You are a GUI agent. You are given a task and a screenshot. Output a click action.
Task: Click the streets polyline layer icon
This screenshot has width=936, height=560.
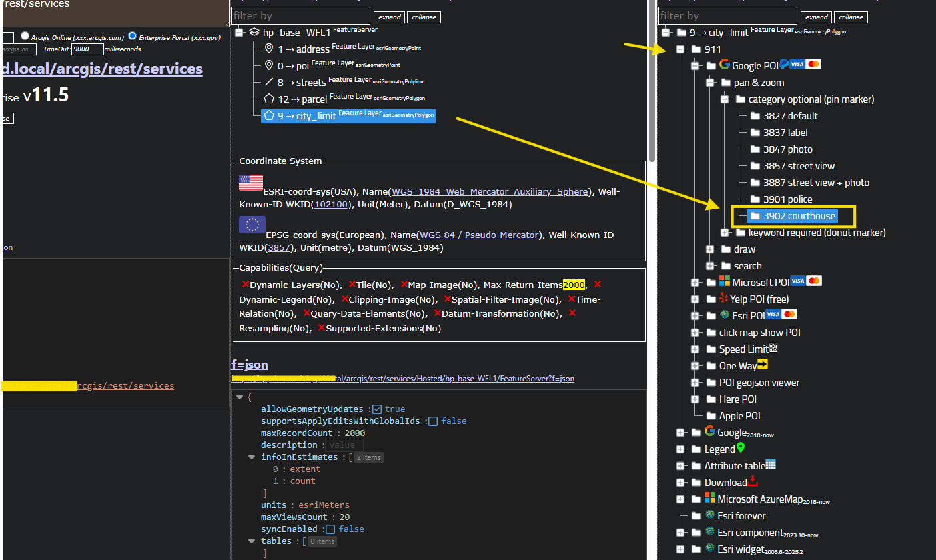[269, 82]
